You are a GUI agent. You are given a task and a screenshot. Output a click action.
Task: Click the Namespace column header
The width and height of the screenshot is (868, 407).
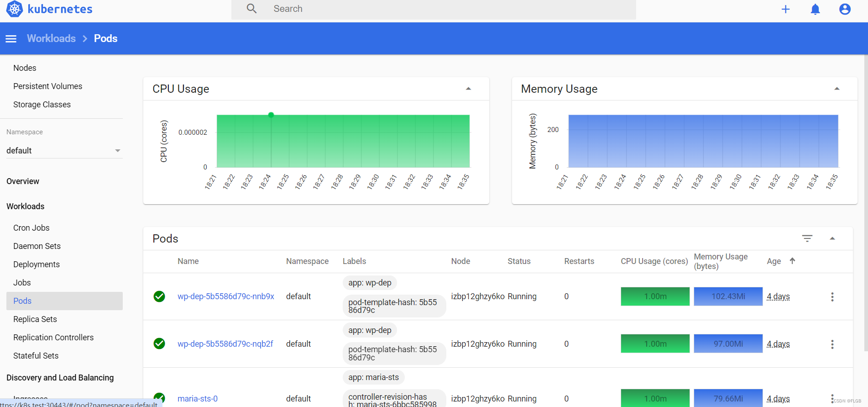307,261
